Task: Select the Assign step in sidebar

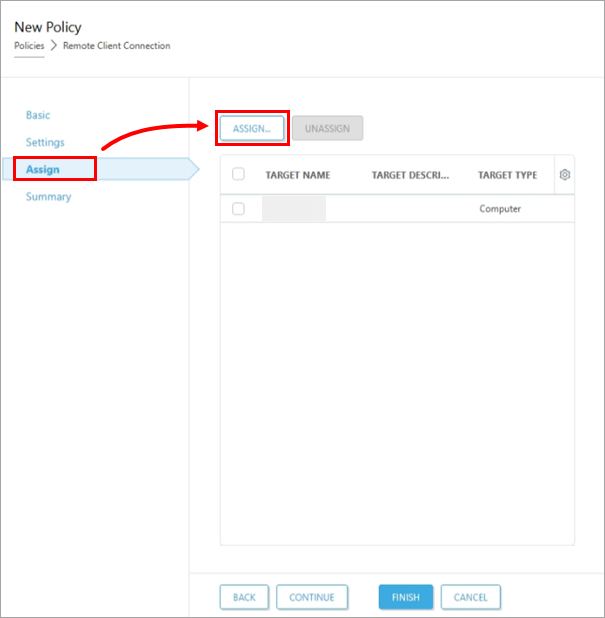Action: click(x=43, y=169)
